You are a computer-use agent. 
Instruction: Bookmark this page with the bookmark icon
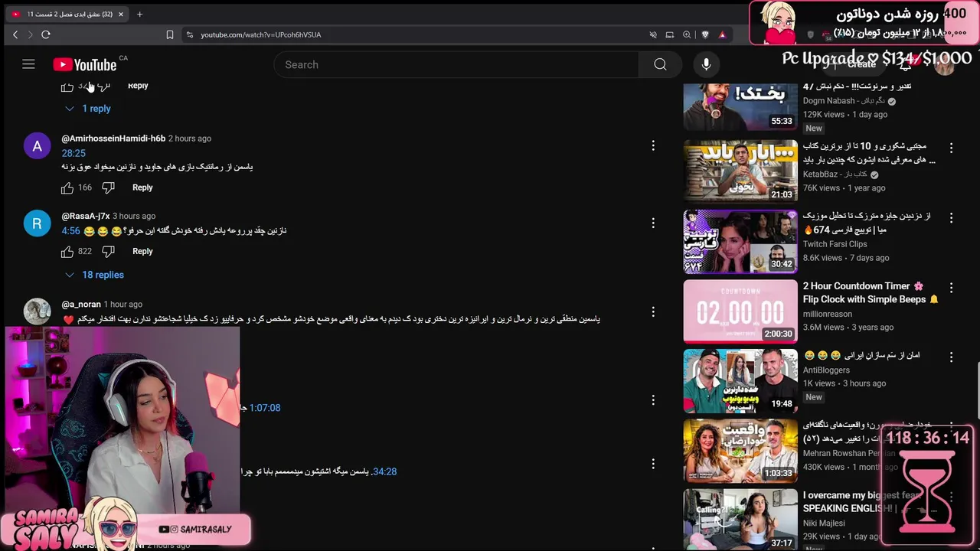coord(170,34)
